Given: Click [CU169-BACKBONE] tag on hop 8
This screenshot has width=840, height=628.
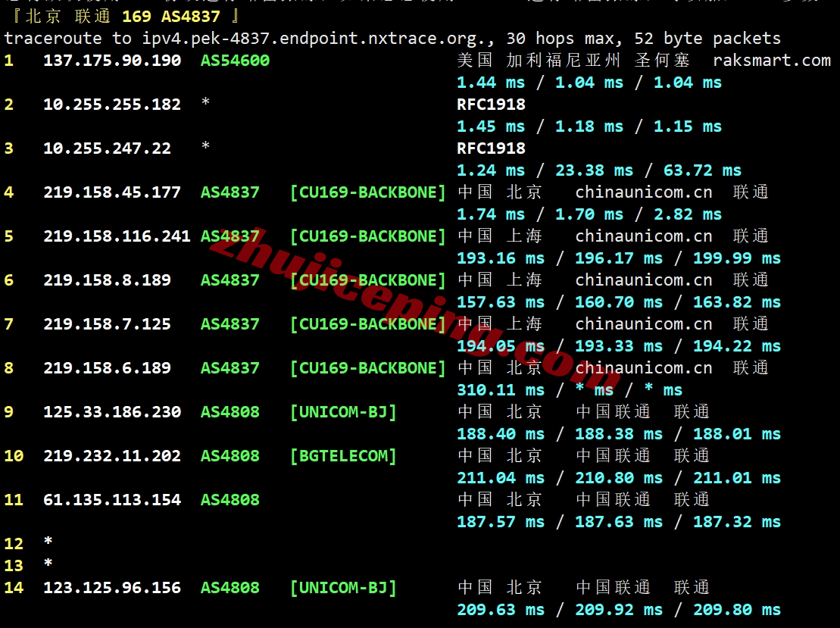Looking at the screenshot, I should pyautogui.click(x=367, y=367).
